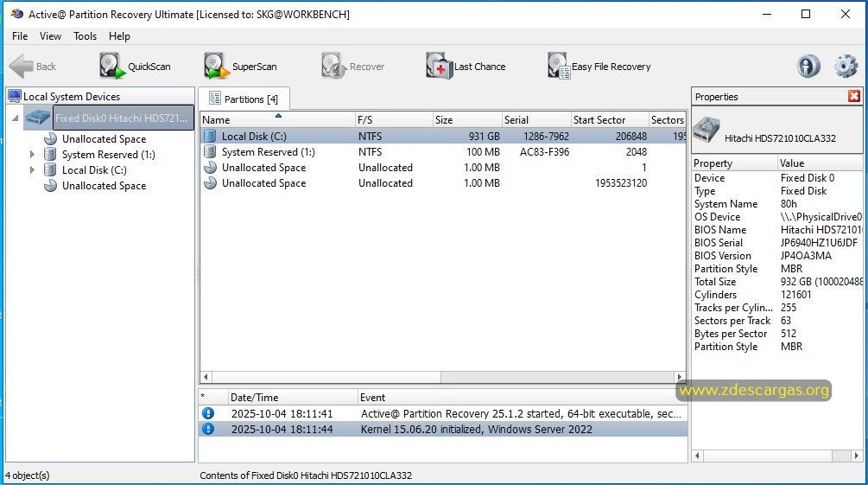Screen dimensions: 868x485
Task: Open the Help menu
Action: 119,36
